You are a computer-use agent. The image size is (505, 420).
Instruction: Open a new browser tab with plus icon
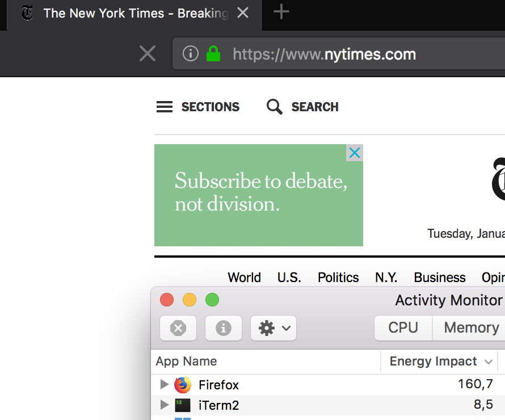click(281, 12)
